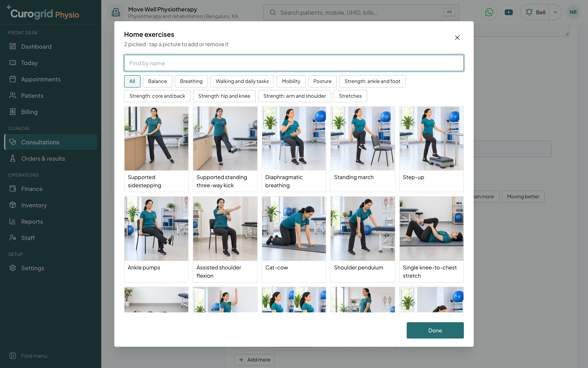Open the YouTube video icon
The height and width of the screenshot is (368, 588).
509,12
